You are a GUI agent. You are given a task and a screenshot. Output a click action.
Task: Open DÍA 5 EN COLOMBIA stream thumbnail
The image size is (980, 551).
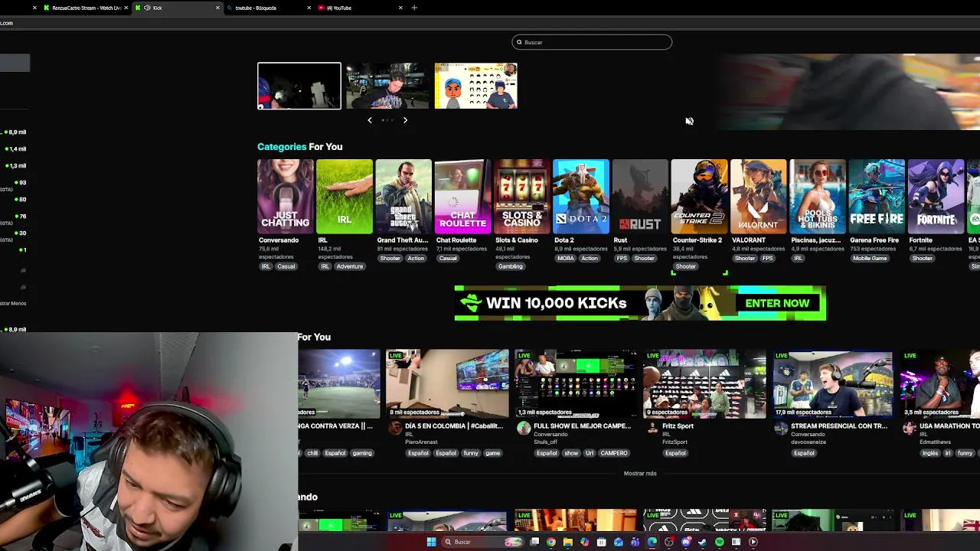[447, 384]
